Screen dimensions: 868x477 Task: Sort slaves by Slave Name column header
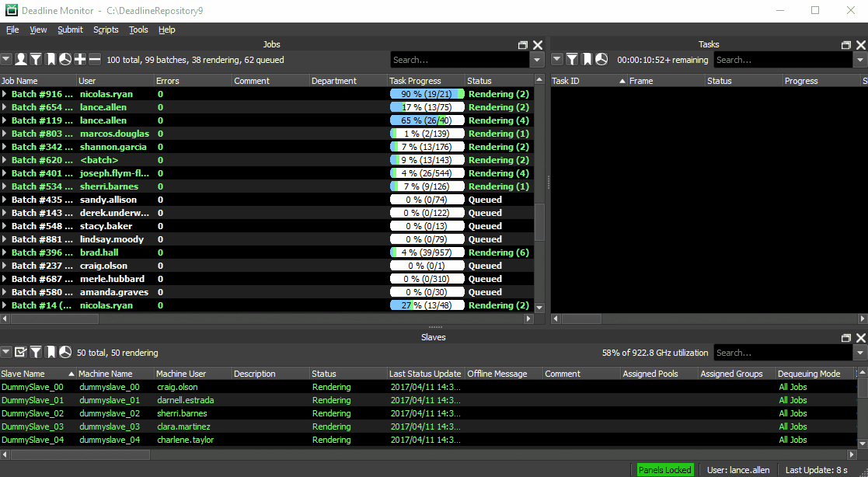point(38,374)
